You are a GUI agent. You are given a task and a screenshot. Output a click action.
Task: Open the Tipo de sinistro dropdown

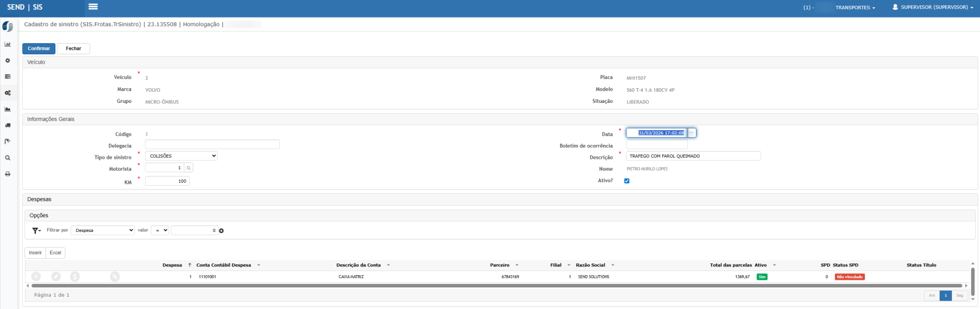(181, 156)
